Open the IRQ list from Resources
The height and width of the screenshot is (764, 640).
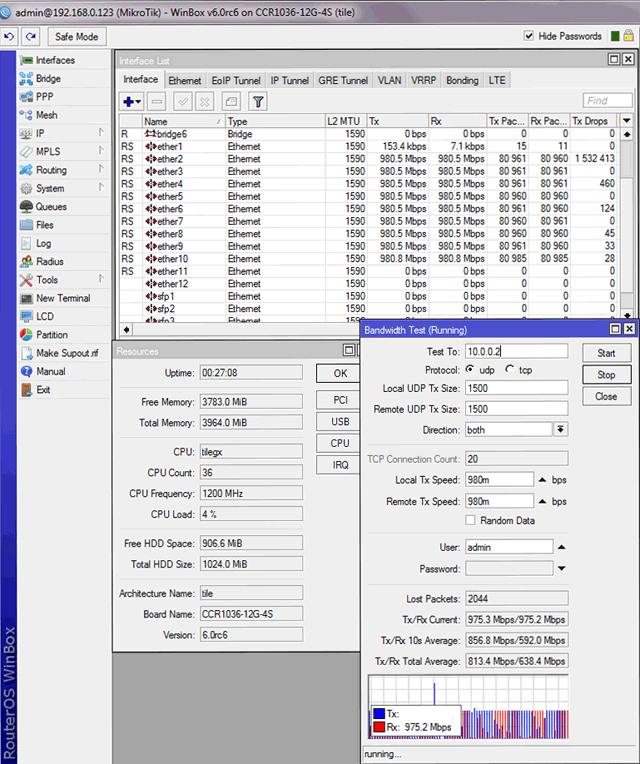[340, 465]
